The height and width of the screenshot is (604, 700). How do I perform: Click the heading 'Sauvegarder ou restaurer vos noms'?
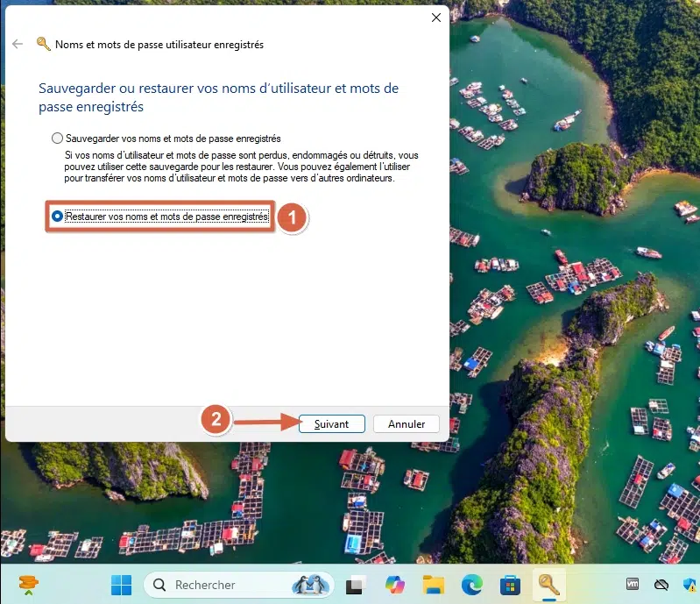click(218, 97)
